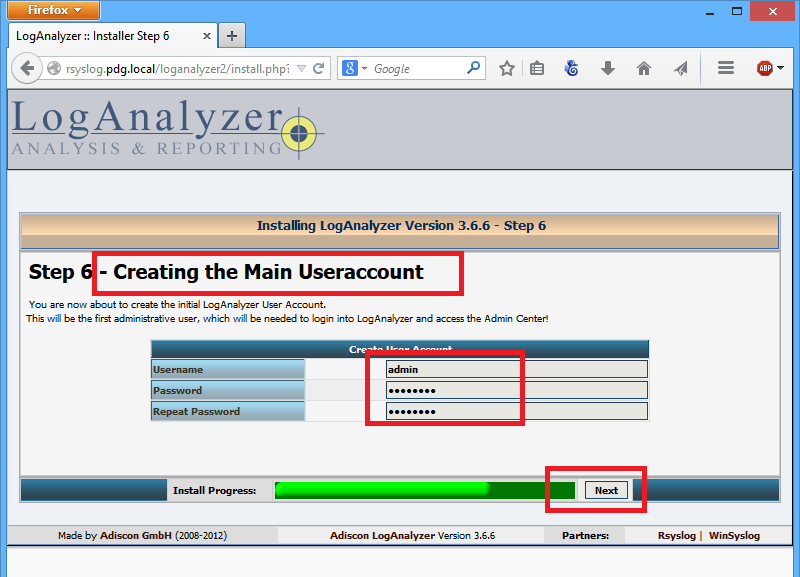Open a new tab with plus button

(x=232, y=36)
